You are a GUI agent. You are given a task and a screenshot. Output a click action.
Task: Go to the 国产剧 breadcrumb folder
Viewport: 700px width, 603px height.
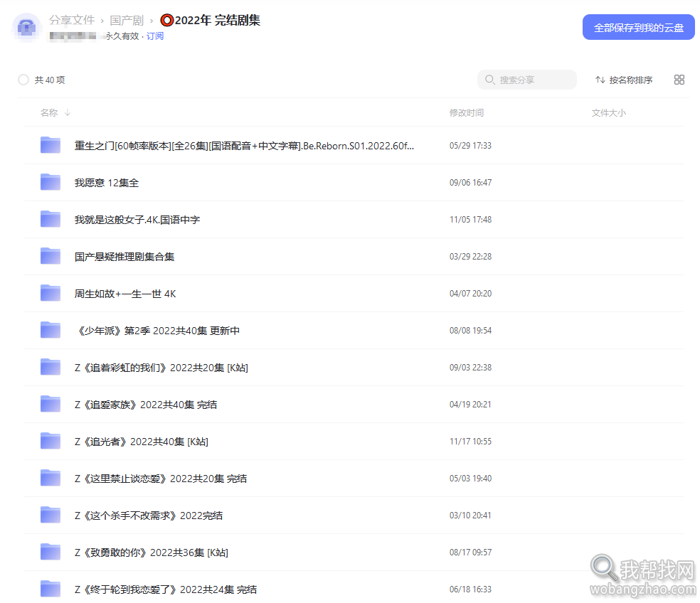click(x=127, y=20)
